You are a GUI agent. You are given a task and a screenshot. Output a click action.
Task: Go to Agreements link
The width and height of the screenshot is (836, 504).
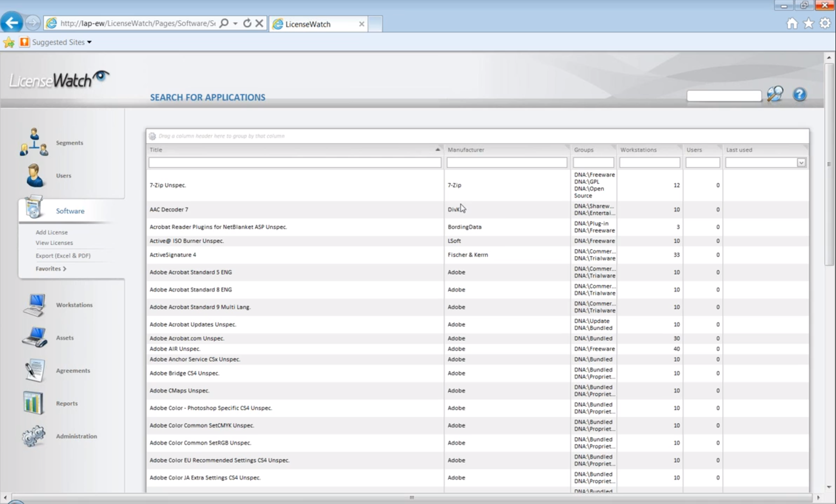click(x=73, y=370)
